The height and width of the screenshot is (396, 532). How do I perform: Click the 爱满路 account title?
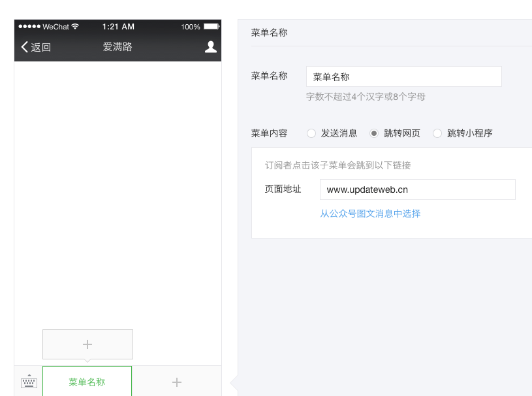[x=117, y=47]
